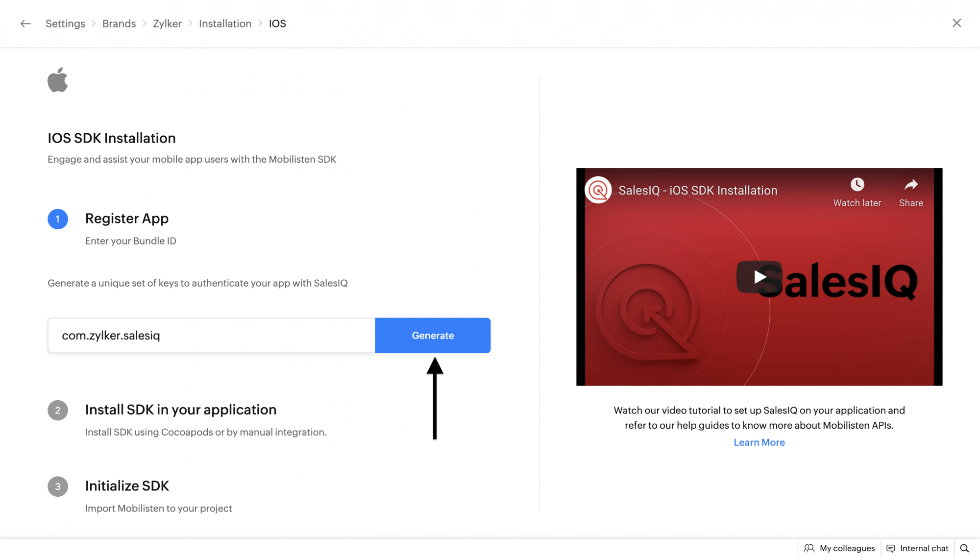Click the Generate button for Bundle ID
Screen dimensions: 980x558
click(433, 335)
